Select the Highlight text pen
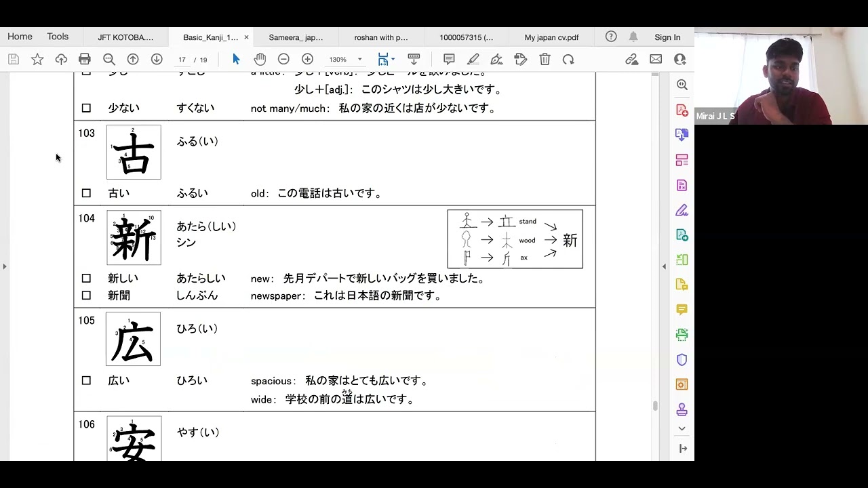The height and width of the screenshot is (488, 868). coord(473,60)
